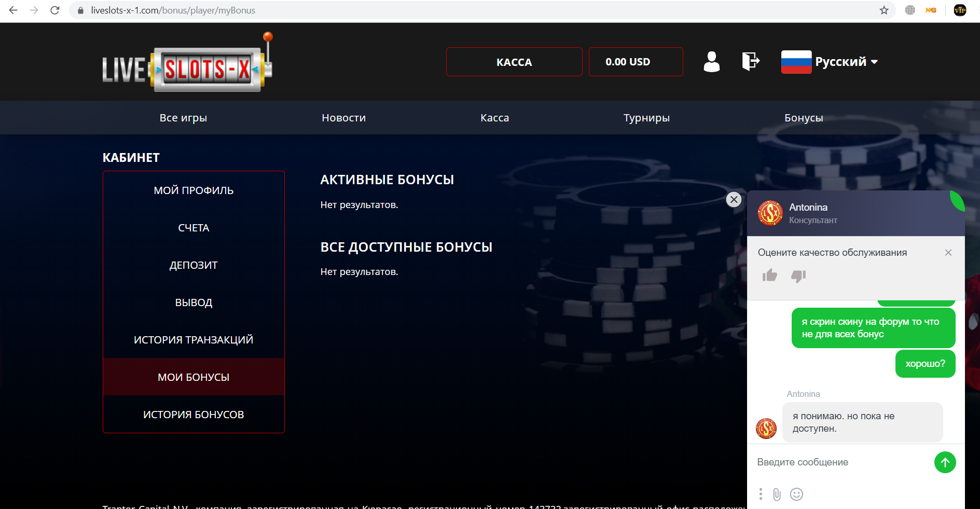Image resolution: width=980 pixels, height=509 pixels.
Task: Send chat message with green arrow
Action: [x=945, y=462]
